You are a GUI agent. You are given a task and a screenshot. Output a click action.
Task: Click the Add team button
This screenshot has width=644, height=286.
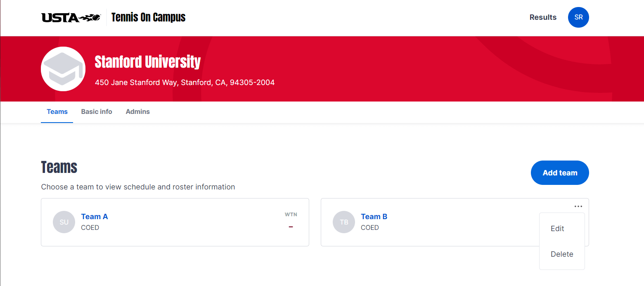[x=560, y=173]
